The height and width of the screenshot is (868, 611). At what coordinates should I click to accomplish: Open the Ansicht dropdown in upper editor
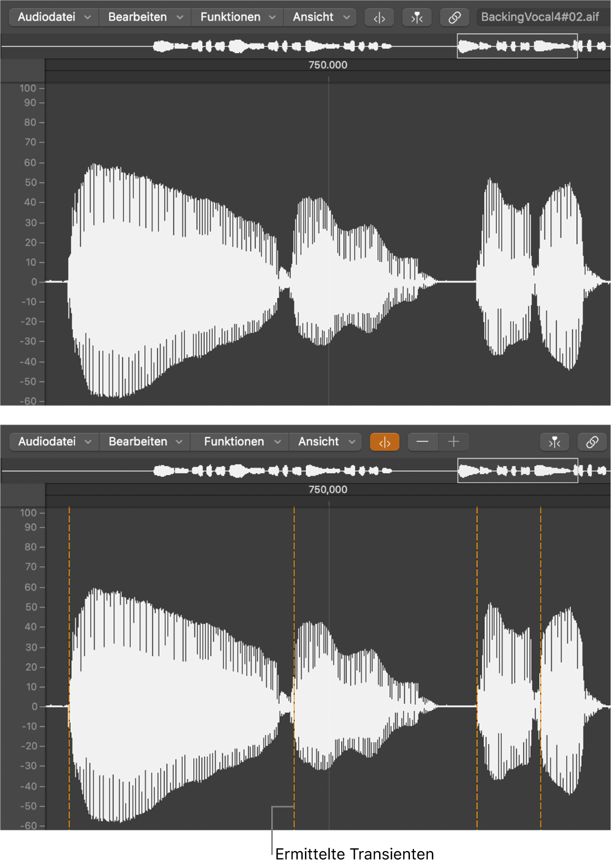point(320,17)
